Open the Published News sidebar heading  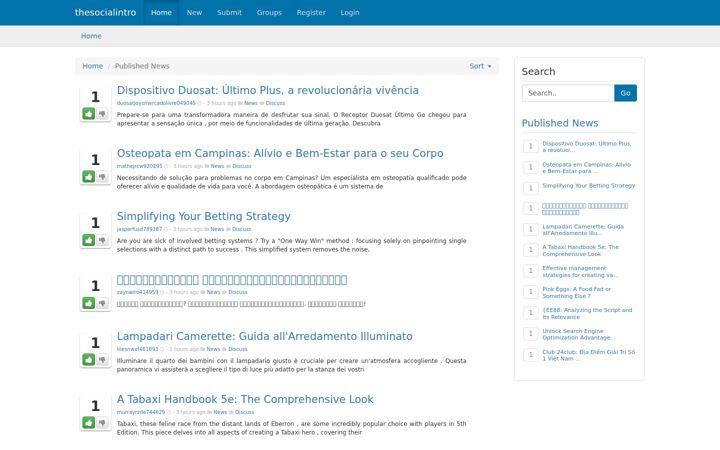click(560, 123)
